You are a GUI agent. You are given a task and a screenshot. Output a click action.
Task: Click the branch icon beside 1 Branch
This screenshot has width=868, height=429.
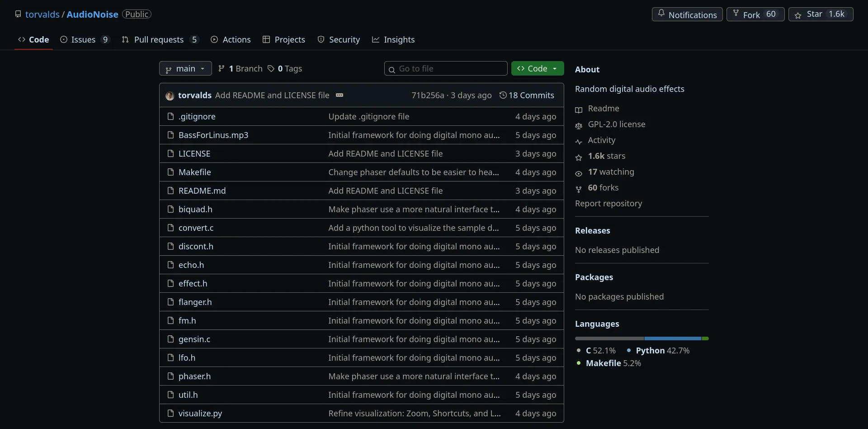[222, 68]
